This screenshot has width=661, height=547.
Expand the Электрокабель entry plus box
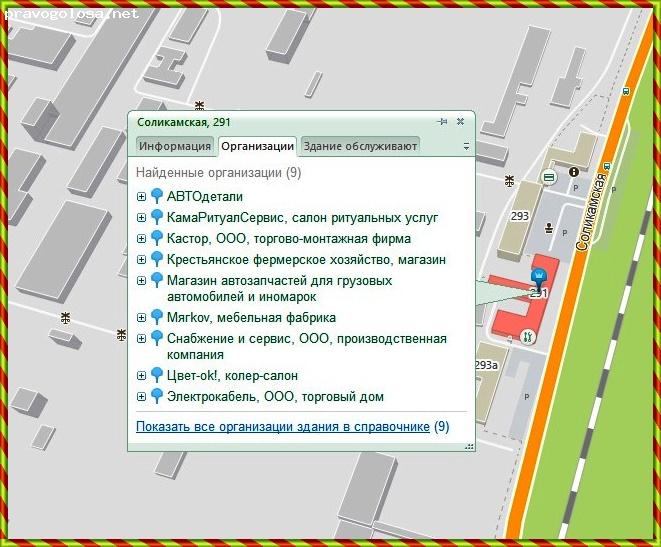[x=141, y=397]
